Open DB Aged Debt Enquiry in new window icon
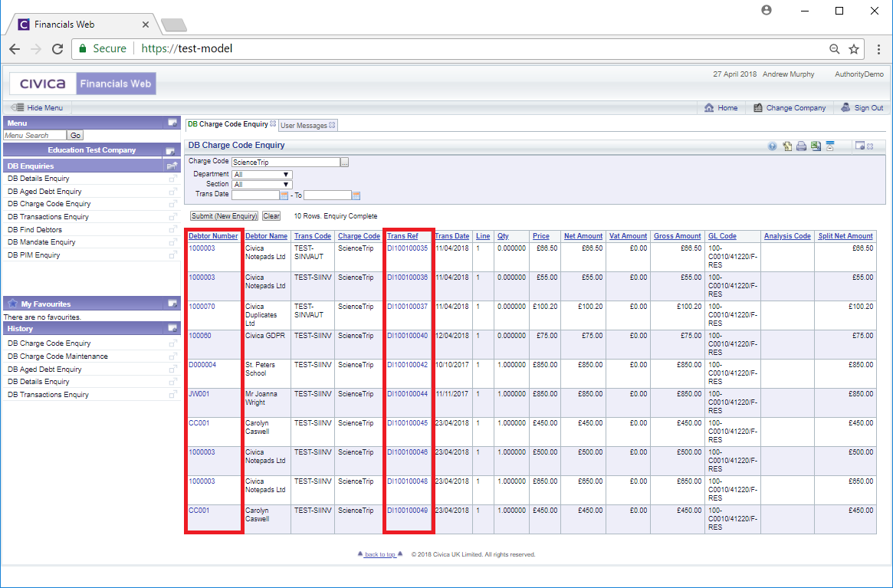The width and height of the screenshot is (893, 588). [x=172, y=192]
